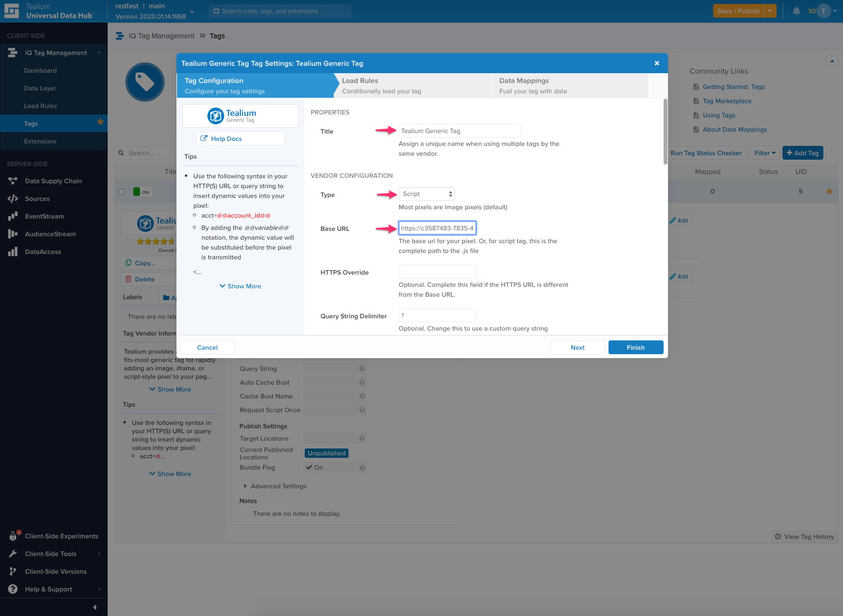This screenshot has height=616, width=843.
Task: Click the Query String Delimiter field
Action: (x=437, y=315)
